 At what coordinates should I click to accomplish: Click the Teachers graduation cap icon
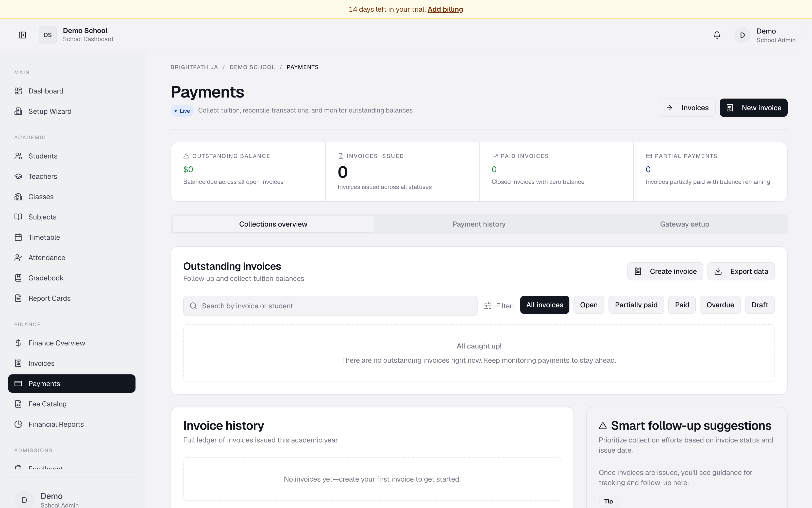19,176
